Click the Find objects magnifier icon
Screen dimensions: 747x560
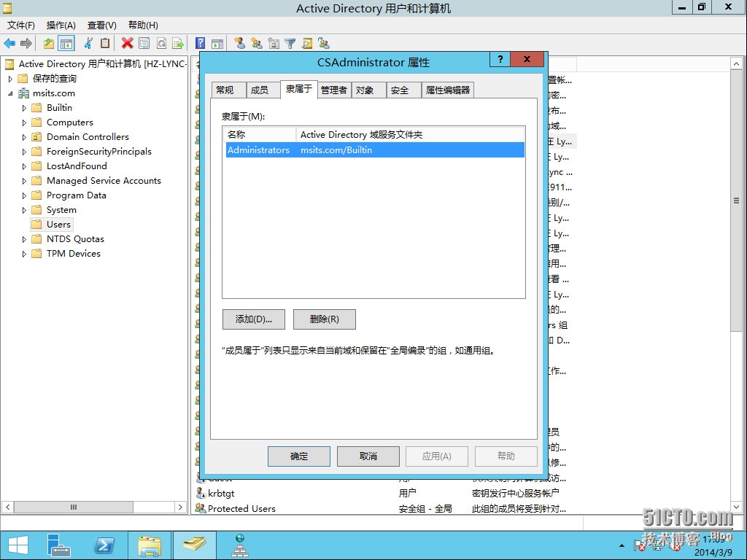click(307, 43)
